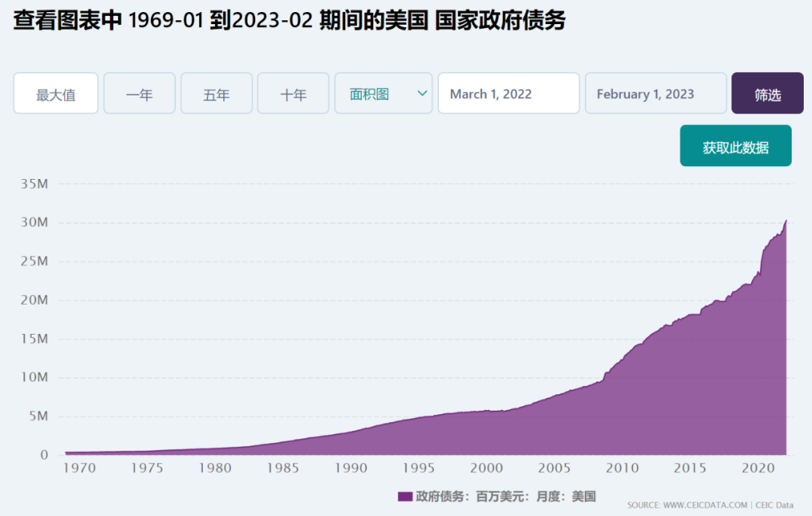Viewport: 812px width, 516px height.
Task: Click the chevron arrow beside 面积图
Action: [x=422, y=93]
